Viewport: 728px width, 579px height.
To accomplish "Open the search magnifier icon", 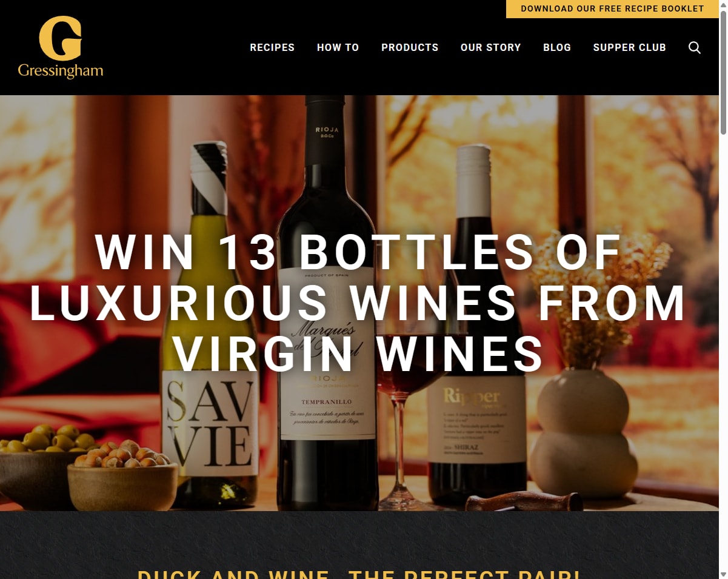I will (x=695, y=47).
